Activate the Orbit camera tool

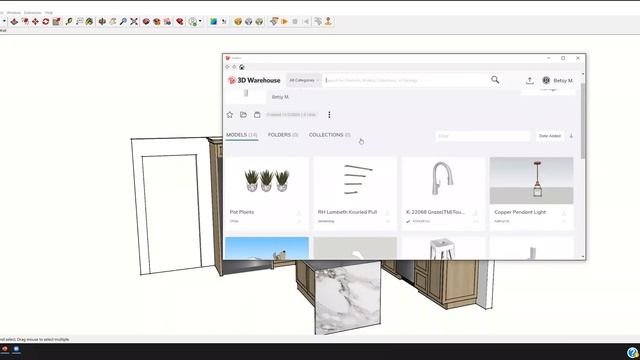tap(102, 22)
